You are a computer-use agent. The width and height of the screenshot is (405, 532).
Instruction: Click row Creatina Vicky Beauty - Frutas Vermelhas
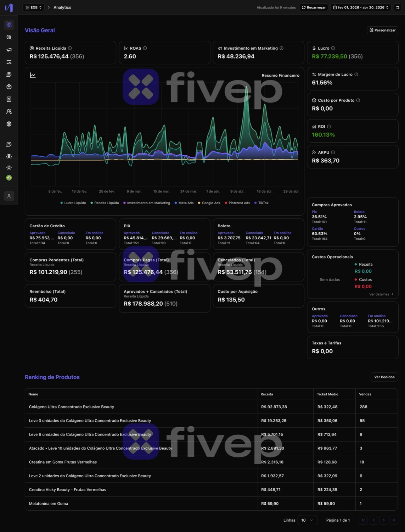[x=212, y=490]
